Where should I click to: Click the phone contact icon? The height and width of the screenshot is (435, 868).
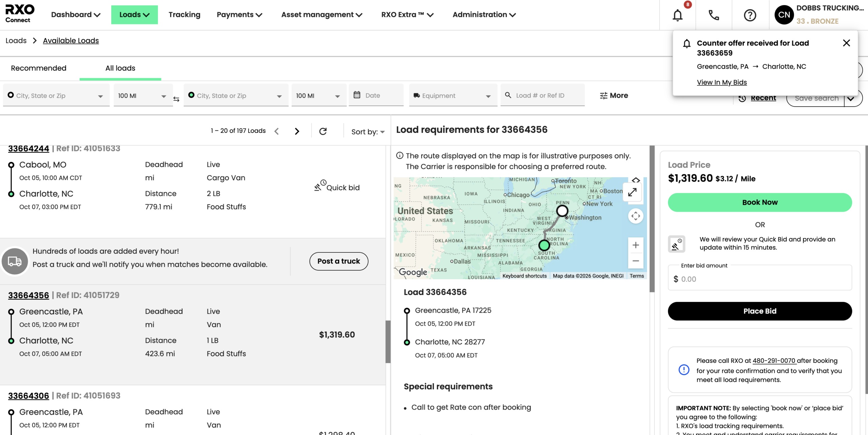point(714,15)
